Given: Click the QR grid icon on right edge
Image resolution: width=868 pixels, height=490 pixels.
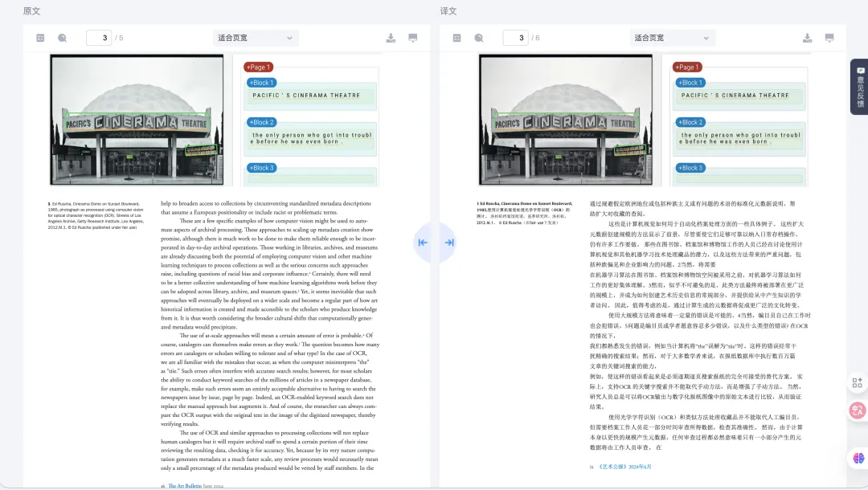Looking at the screenshot, I should click(x=858, y=382).
